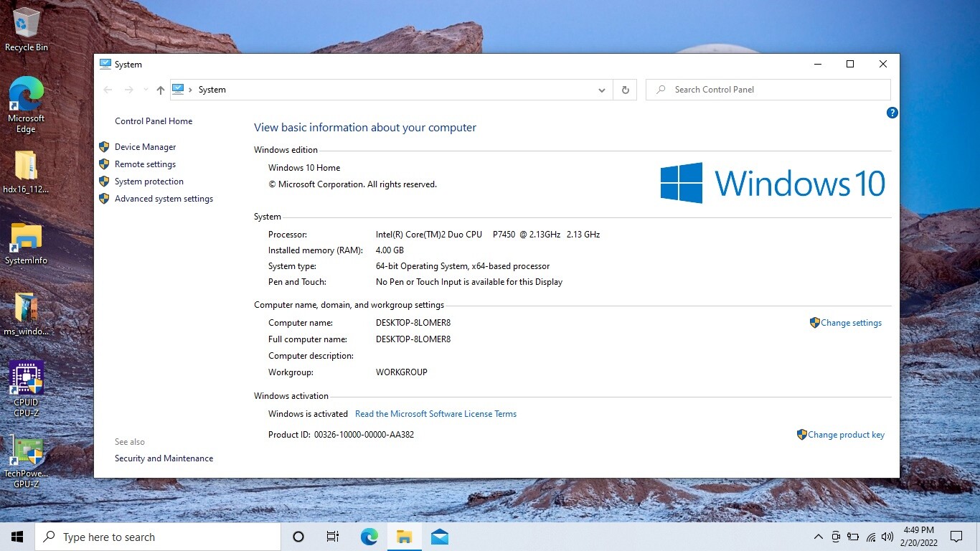The width and height of the screenshot is (980, 551).
Task: Click the computer icon in address bar
Action: [178, 90]
